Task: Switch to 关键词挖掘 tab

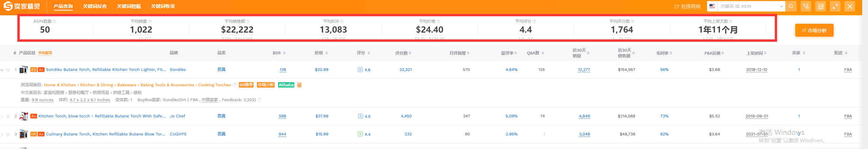Action: (x=129, y=6)
